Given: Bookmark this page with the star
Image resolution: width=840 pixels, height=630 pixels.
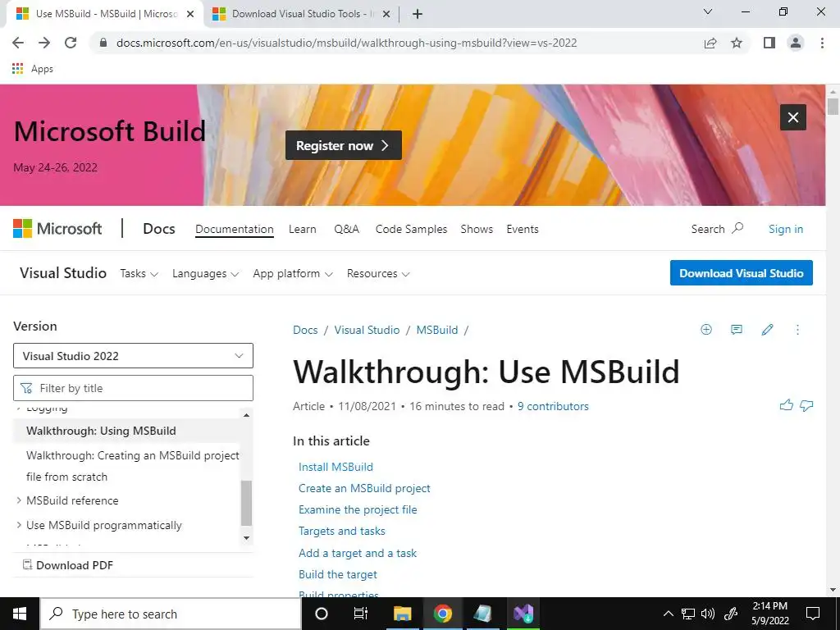Looking at the screenshot, I should tap(737, 43).
